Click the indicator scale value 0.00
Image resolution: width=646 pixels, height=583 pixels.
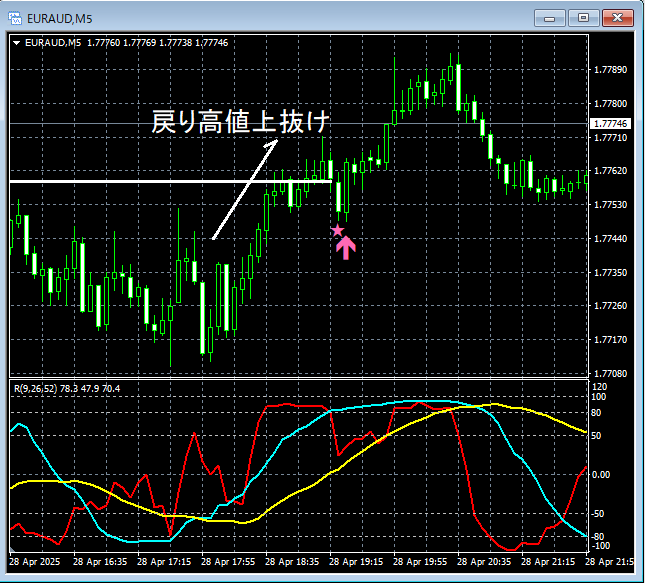[601, 475]
